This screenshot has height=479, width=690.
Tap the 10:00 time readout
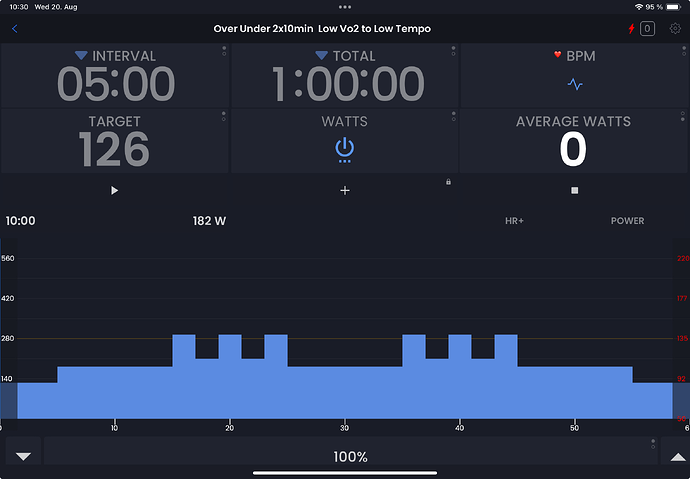click(x=20, y=221)
